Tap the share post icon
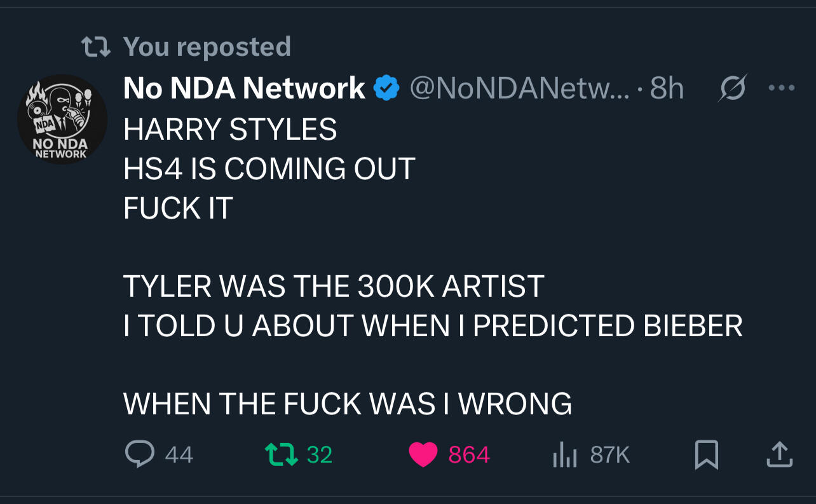This screenshot has height=504, width=816. (780, 454)
